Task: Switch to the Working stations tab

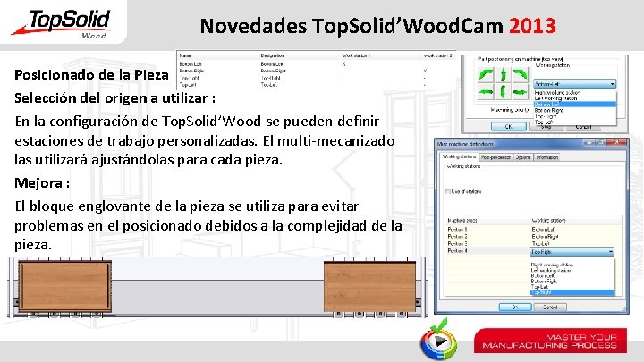Action: tap(459, 156)
